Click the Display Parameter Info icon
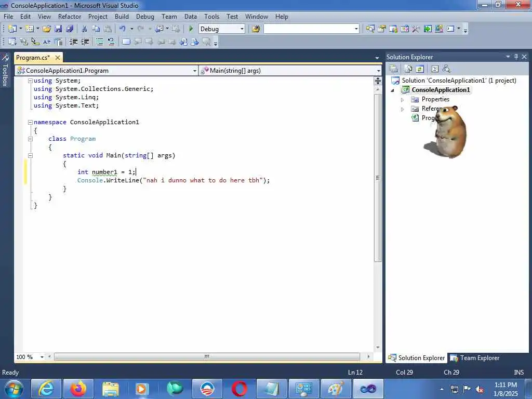This screenshot has width=532, height=399. (24, 42)
